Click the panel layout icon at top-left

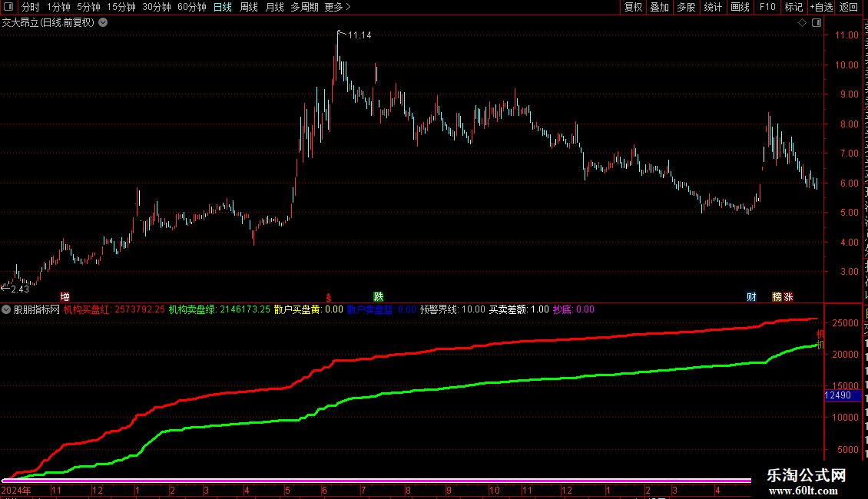8,7
